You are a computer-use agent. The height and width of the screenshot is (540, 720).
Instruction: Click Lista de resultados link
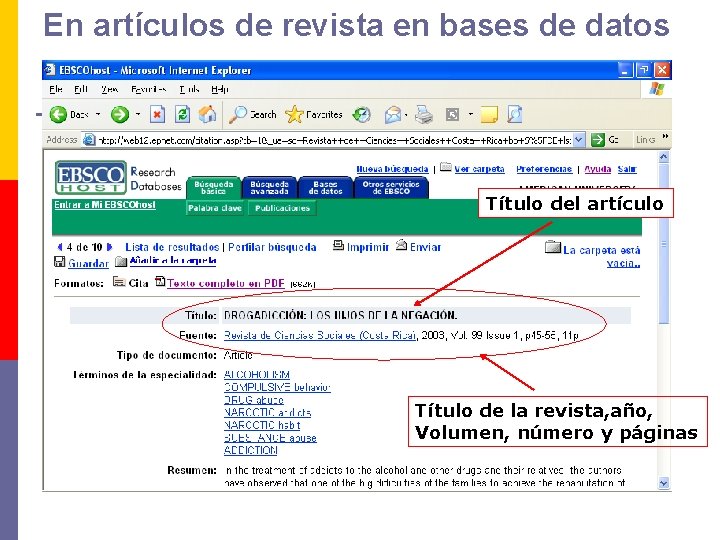coord(172,247)
